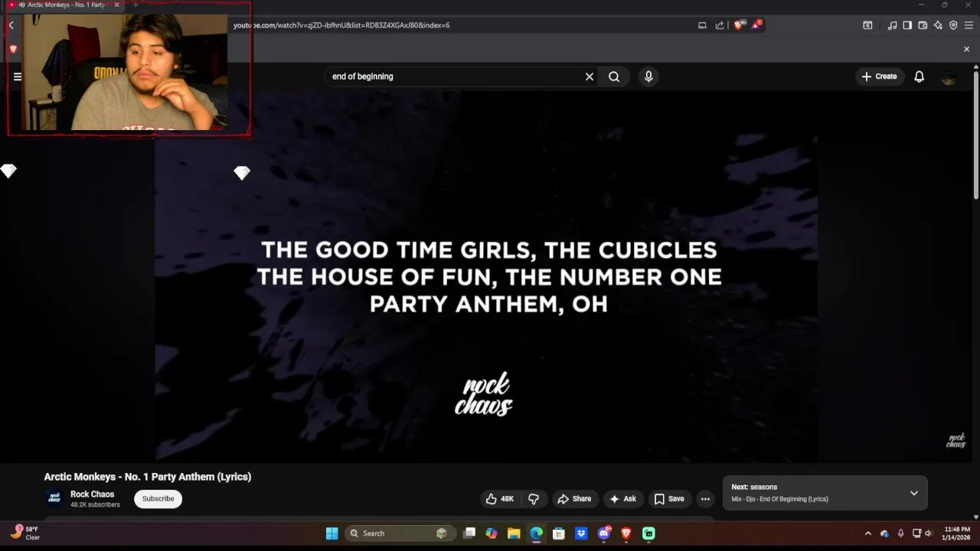Open the Windows Start menu
The height and width of the screenshot is (551, 980).
[x=332, y=533]
